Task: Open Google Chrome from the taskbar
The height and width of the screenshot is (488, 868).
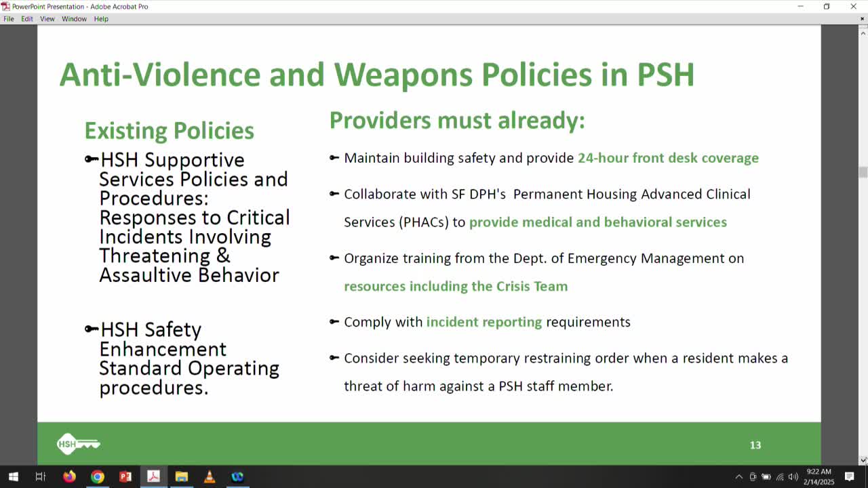Action: pos(98,477)
